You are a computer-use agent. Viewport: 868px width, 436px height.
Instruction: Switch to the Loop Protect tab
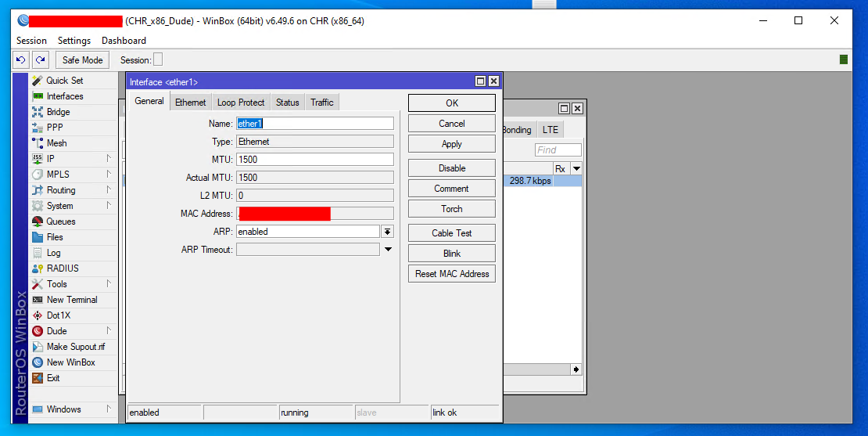coord(241,103)
